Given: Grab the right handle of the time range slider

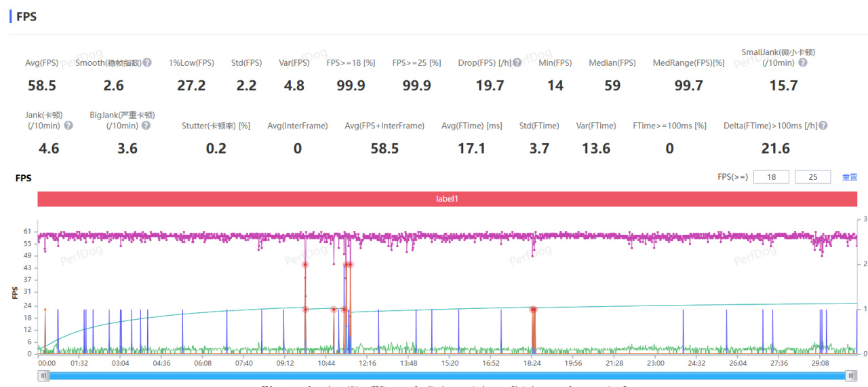Looking at the screenshot, I should click(x=851, y=375).
